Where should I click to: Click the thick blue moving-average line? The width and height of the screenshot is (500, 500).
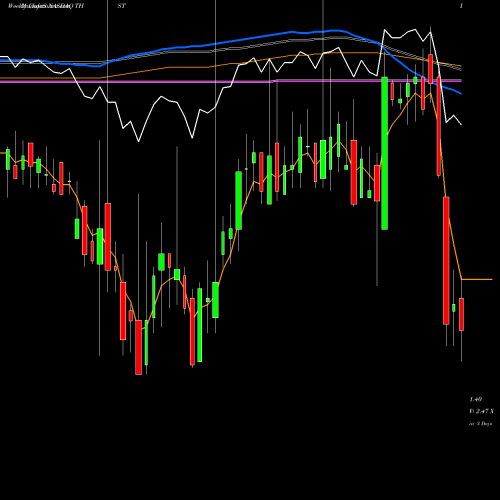231,41
